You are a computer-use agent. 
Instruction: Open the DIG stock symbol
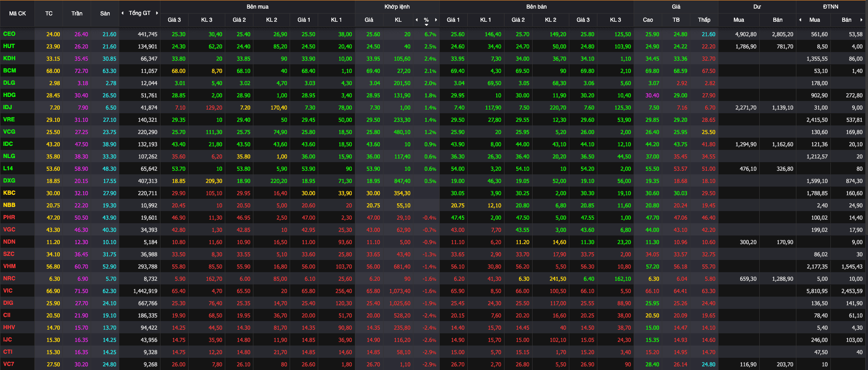pos(8,303)
